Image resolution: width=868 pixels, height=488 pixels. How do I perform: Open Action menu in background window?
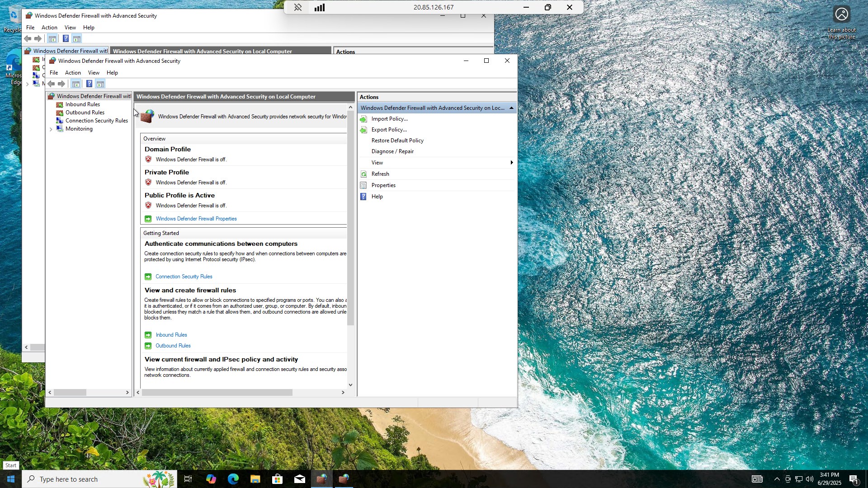tap(49, 28)
